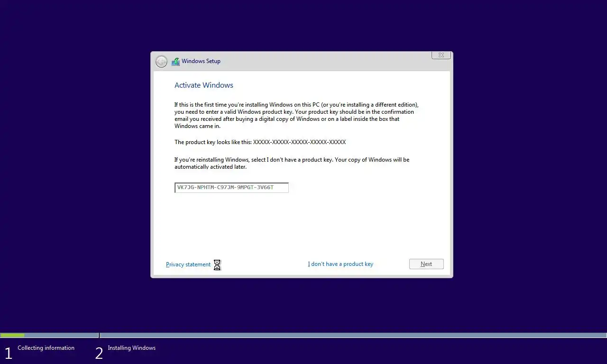Screen dimensions: 607x364
Task: Click the Collecting information step label
Action: [x=46, y=348]
